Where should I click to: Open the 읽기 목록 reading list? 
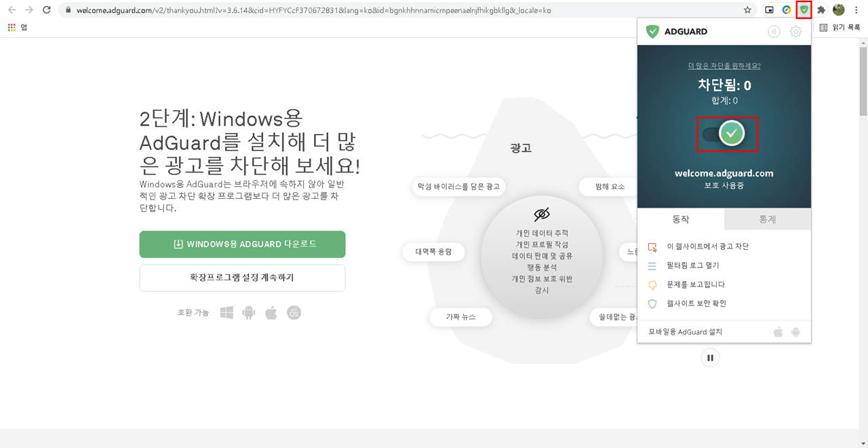(840, 28)
